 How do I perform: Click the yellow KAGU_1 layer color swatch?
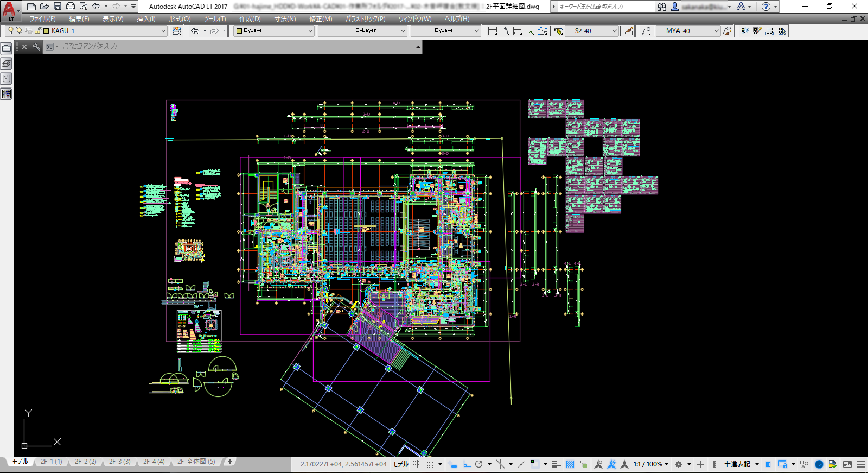(x=46, y=31)
